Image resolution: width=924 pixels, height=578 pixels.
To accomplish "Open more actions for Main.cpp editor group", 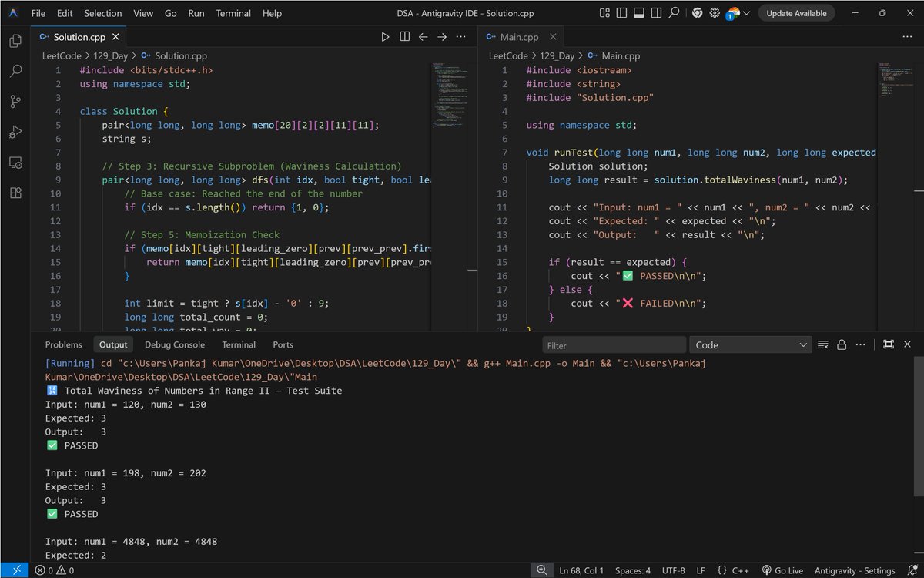I will 907,37.
